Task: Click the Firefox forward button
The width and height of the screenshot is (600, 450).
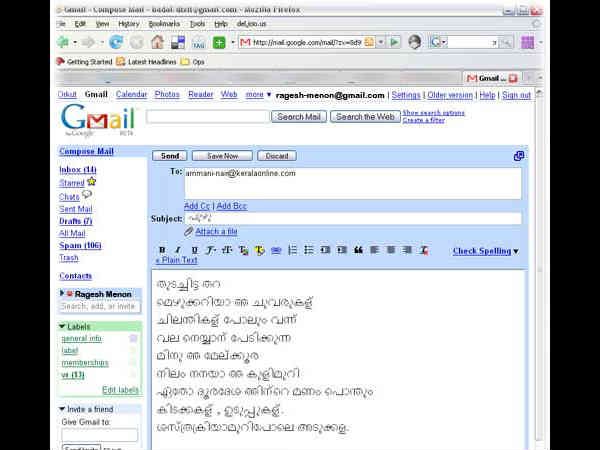Action: (x=88, y=42)
